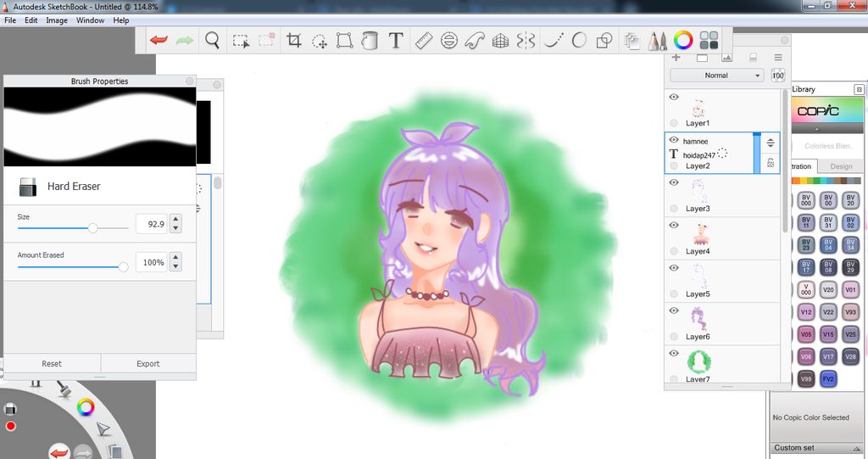The image size is (868, 459).
Task: Open the Edit menu
Action: pyautogui.click(x=31, y=20)
